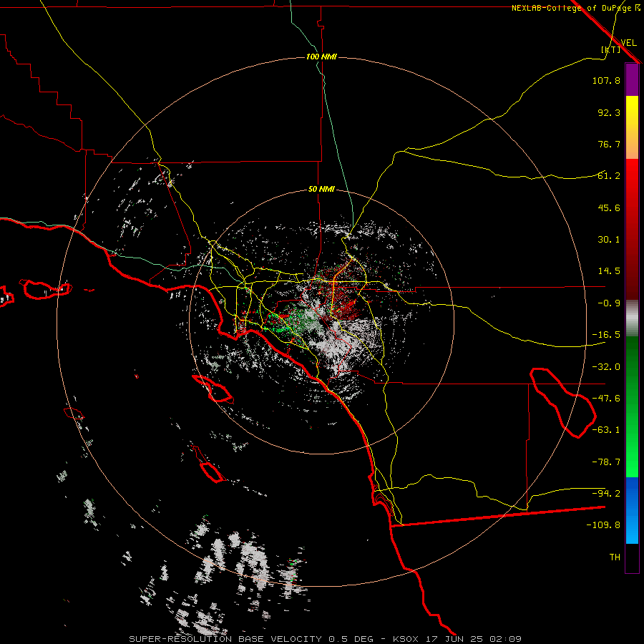644x644 pixels.
Task: Click the -78.7 scale value
Action: 606,462
